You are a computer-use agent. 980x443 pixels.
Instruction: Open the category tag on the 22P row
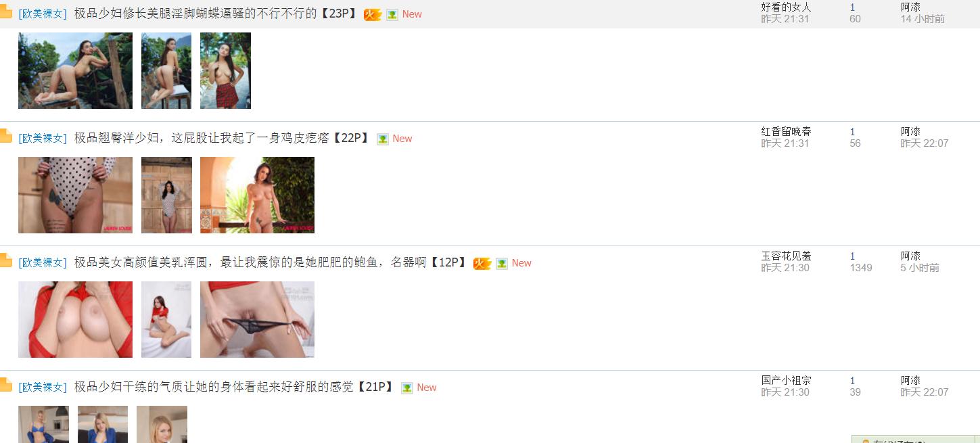(43, 138)
